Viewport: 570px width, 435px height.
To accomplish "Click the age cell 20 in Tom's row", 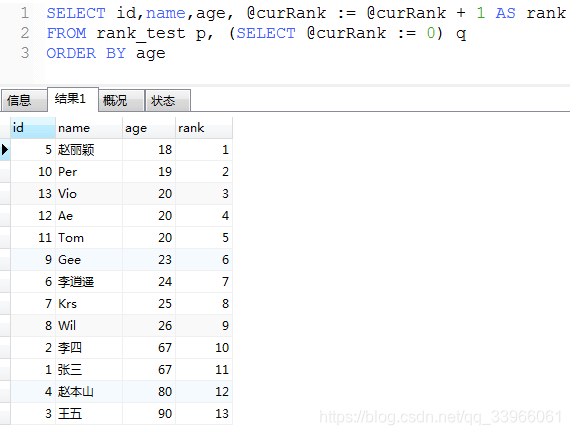I will click(149, 238).
